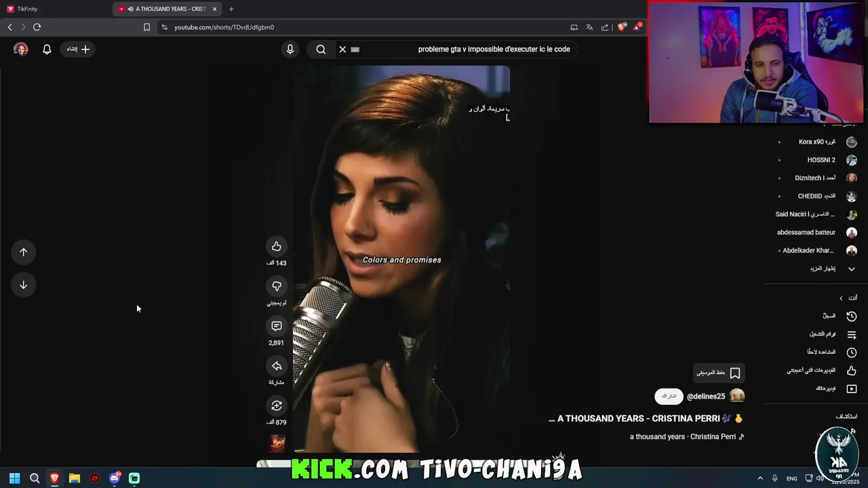Open Brave browser from the taskbar

pos(55,479)
